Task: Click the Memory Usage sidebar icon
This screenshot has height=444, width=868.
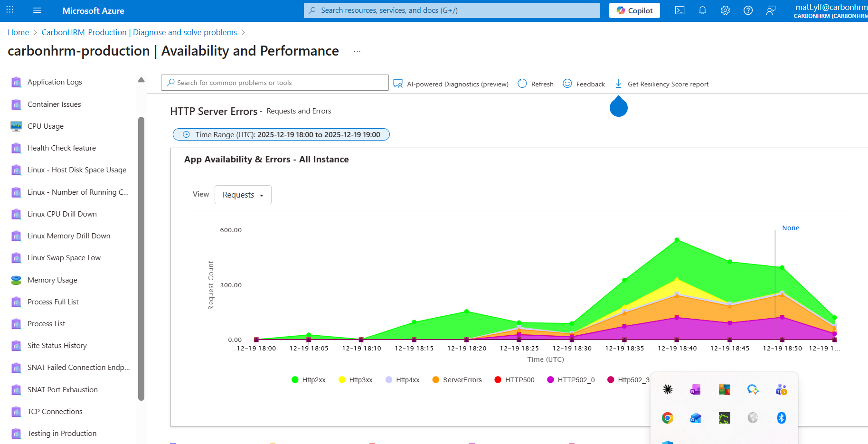Action: [16, 280]
